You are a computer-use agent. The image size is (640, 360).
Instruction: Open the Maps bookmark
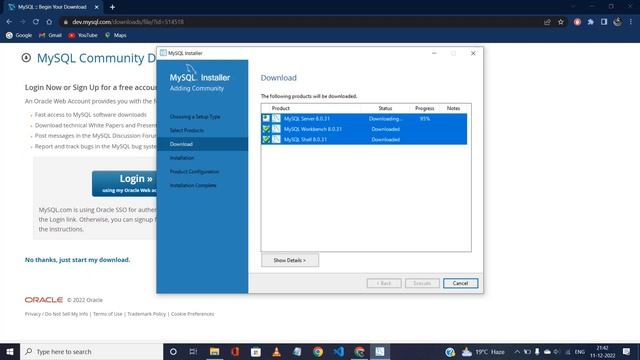116,36
